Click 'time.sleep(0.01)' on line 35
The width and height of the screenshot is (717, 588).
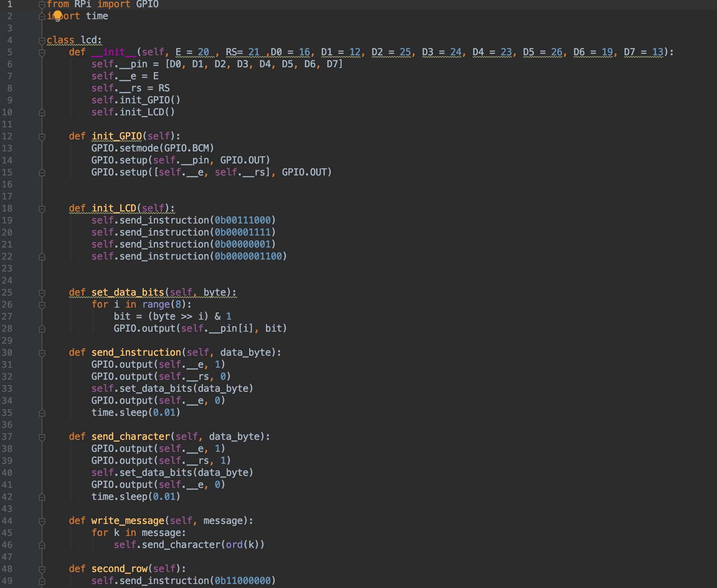(x=136, y=413)
